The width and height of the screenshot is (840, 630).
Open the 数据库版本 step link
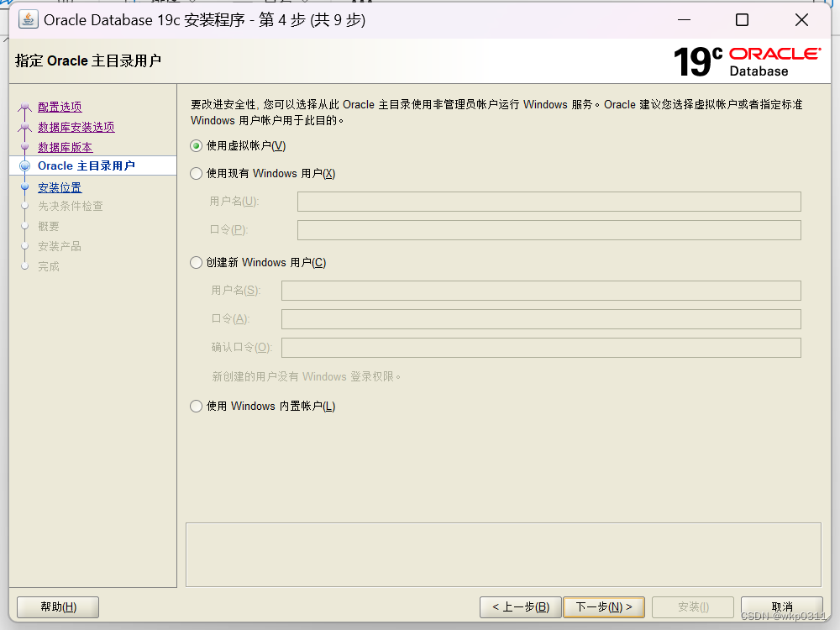coord(65,146)
